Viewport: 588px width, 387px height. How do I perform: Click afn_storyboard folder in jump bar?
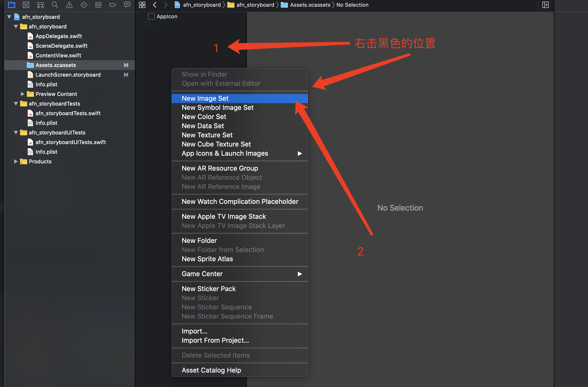coord(251,5)
